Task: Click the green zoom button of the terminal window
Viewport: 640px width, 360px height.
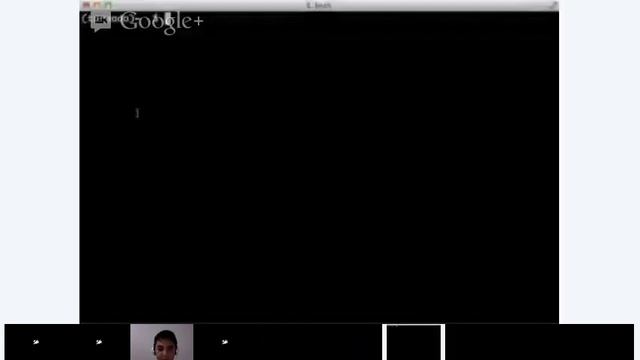Action: [108, 5]
